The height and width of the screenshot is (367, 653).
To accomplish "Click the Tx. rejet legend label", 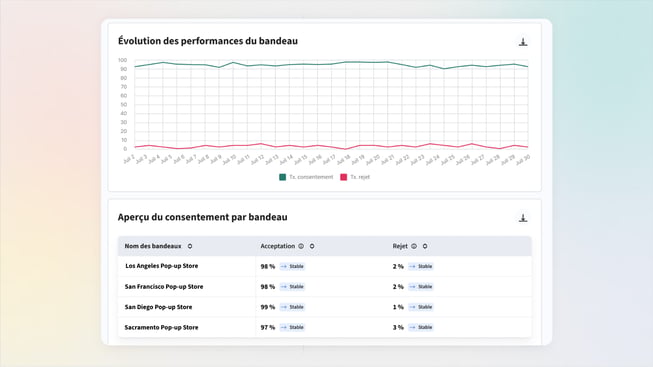I will pos(360,177).
